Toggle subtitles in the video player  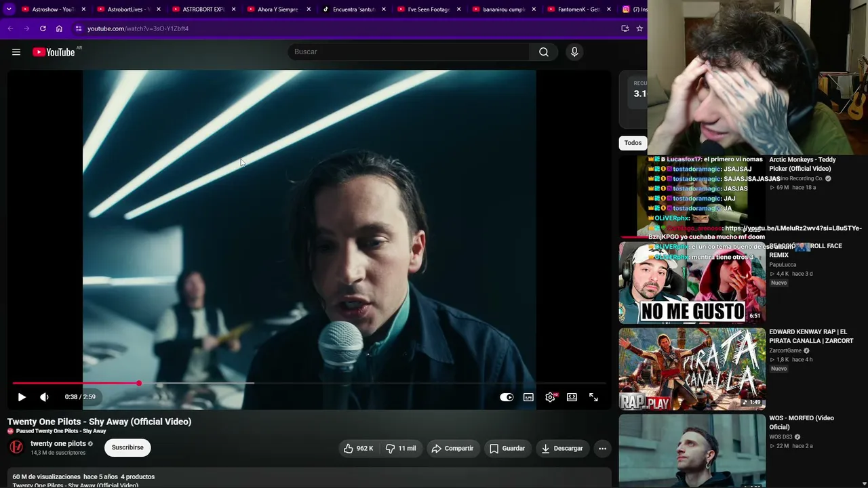pyautogui.click(x=528, y=397)
